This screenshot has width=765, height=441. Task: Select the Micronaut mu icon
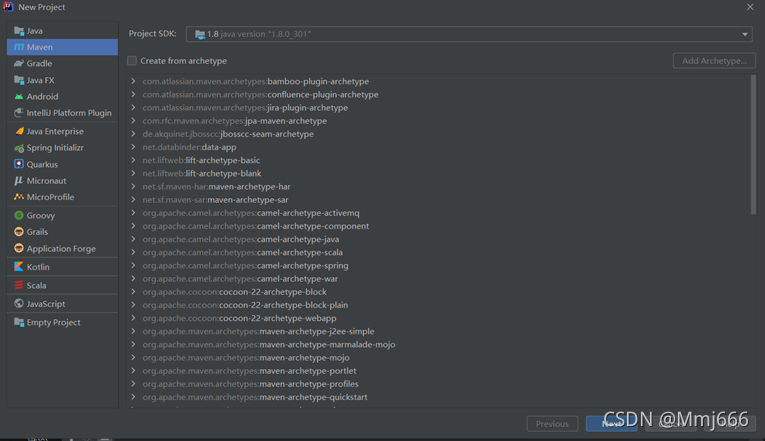(19, 180)
